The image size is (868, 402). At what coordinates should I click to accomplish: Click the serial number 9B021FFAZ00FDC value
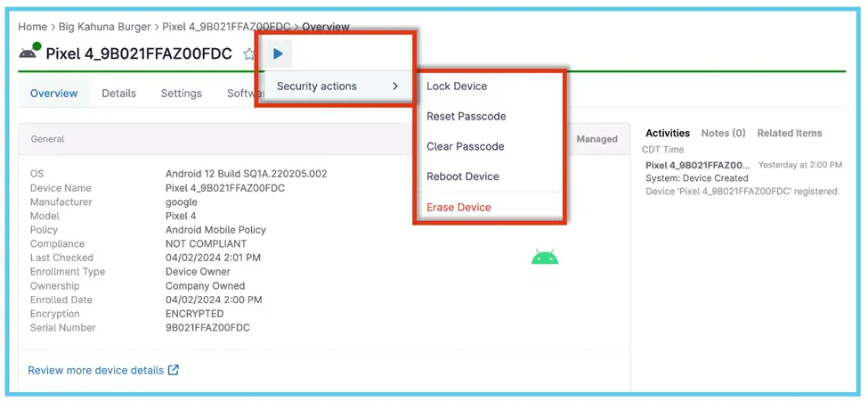(207, 328)
